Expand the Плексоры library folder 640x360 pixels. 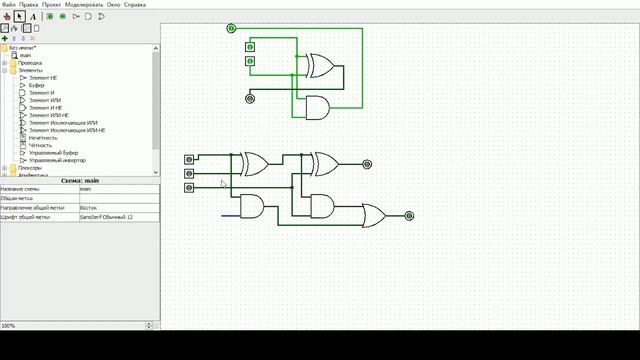click(x=5, y=168)
